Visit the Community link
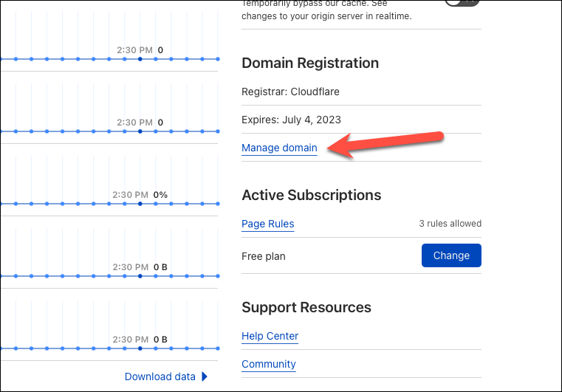This screenshot has width=562, height=392. coord(269,364)
